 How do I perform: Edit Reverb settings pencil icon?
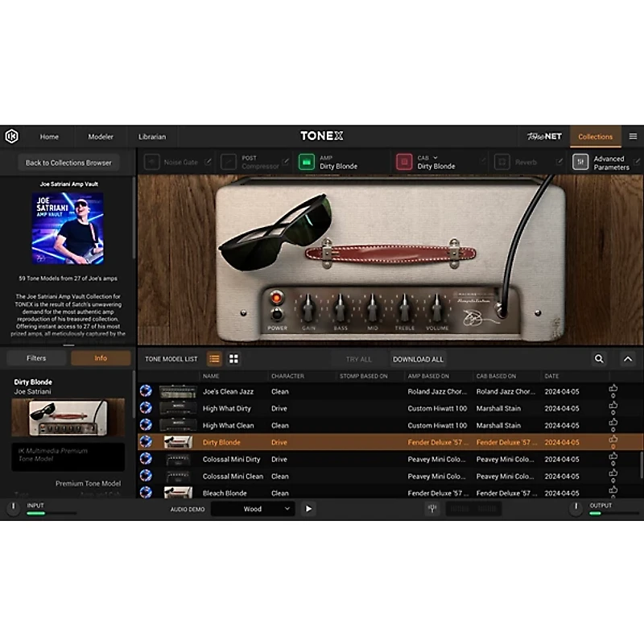click(559, 162)
